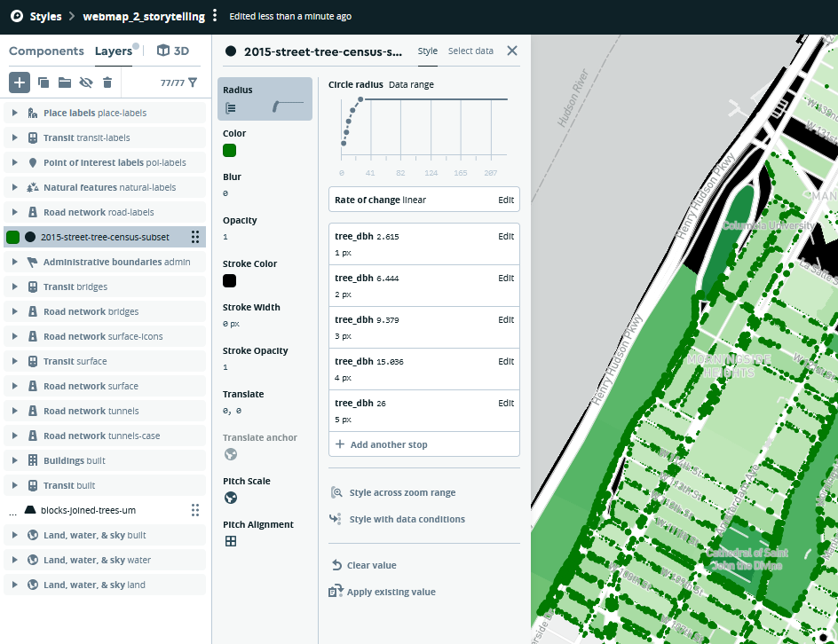Edit the tree_dbh 26 stop
Image resolution: width=838 pixels, height=644 pixels.
(x=505, y=404)
